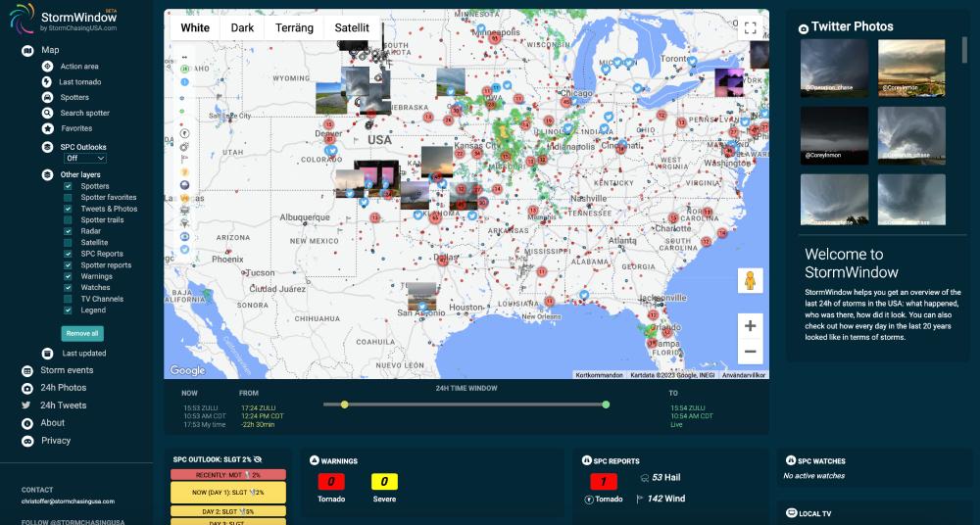Viewport: 980px width, 525px height.
Task: Open the @CoreyInmon dark storm thumbnail
Action: [x=834, y=135]
